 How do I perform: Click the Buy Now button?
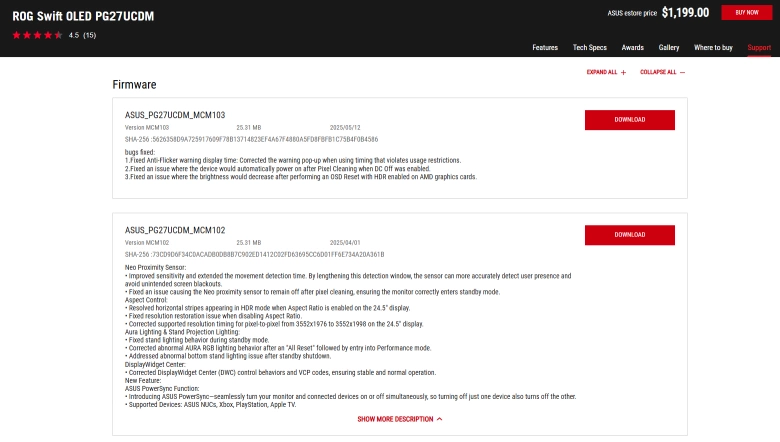747,12
